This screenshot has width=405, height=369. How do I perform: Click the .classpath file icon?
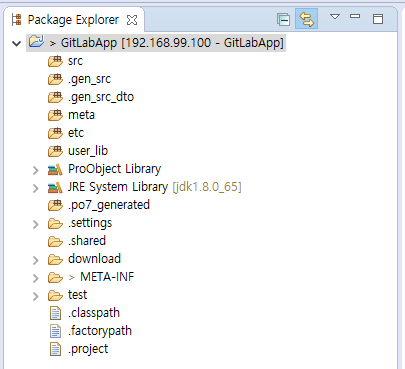[55, 313]
